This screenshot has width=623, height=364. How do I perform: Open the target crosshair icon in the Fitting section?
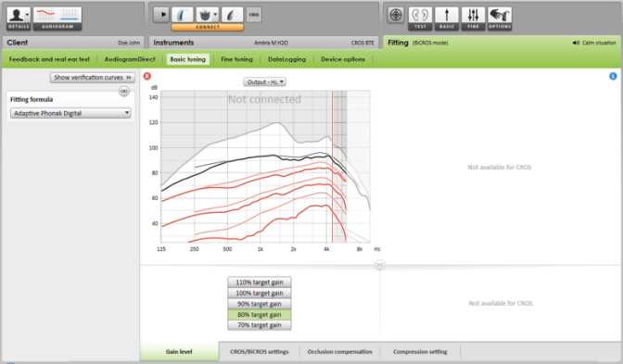[395, 15]
